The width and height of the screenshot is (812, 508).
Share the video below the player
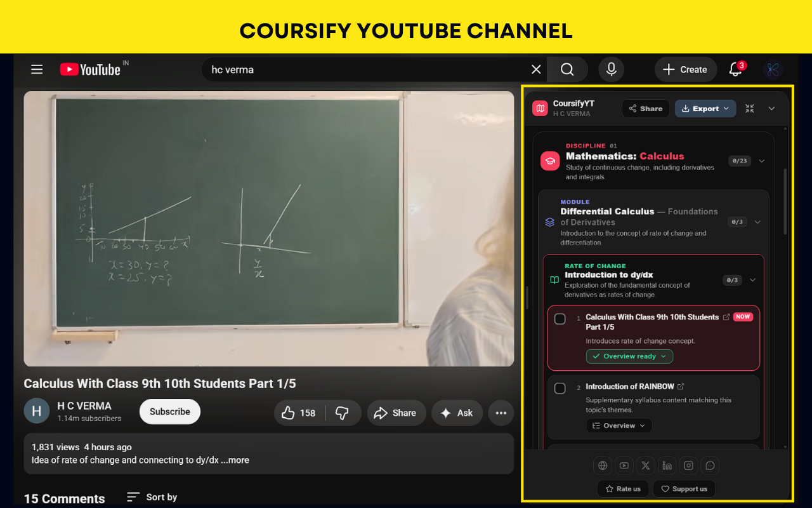click(395, 413)
